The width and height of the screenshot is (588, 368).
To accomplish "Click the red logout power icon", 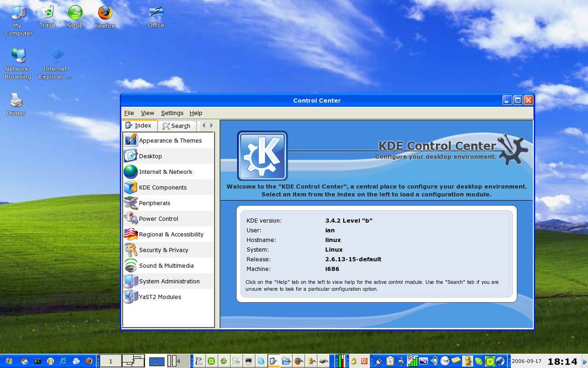I will coord(364,361).
